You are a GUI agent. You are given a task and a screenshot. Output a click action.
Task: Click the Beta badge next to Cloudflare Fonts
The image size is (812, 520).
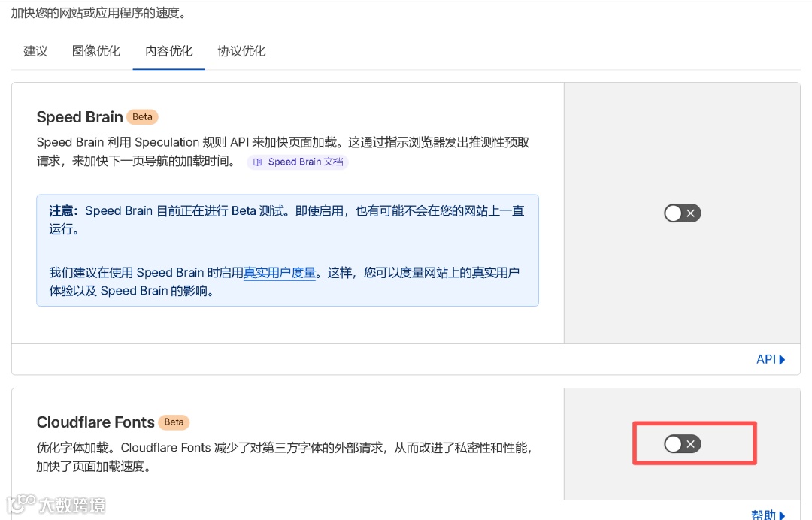(174, 422)
